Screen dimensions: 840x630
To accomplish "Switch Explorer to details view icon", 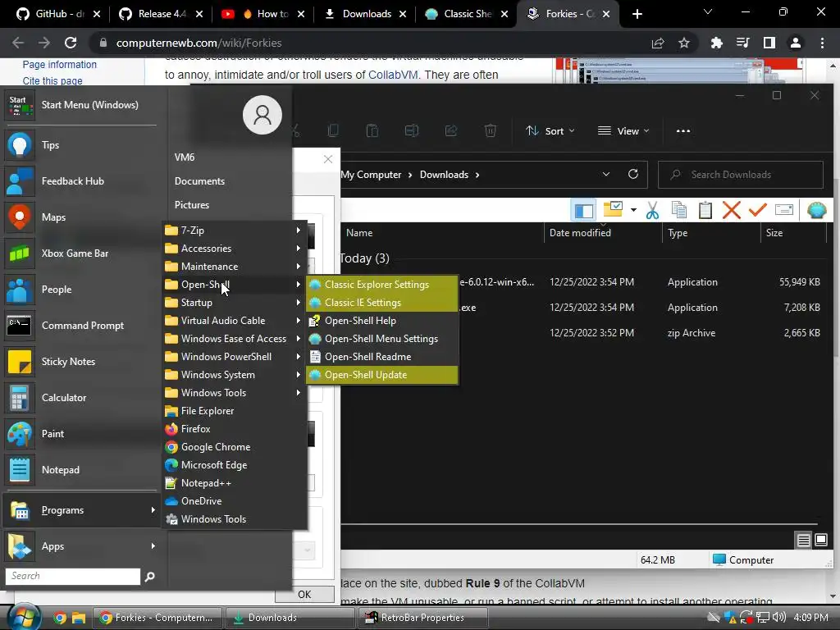I will [803, 541].
